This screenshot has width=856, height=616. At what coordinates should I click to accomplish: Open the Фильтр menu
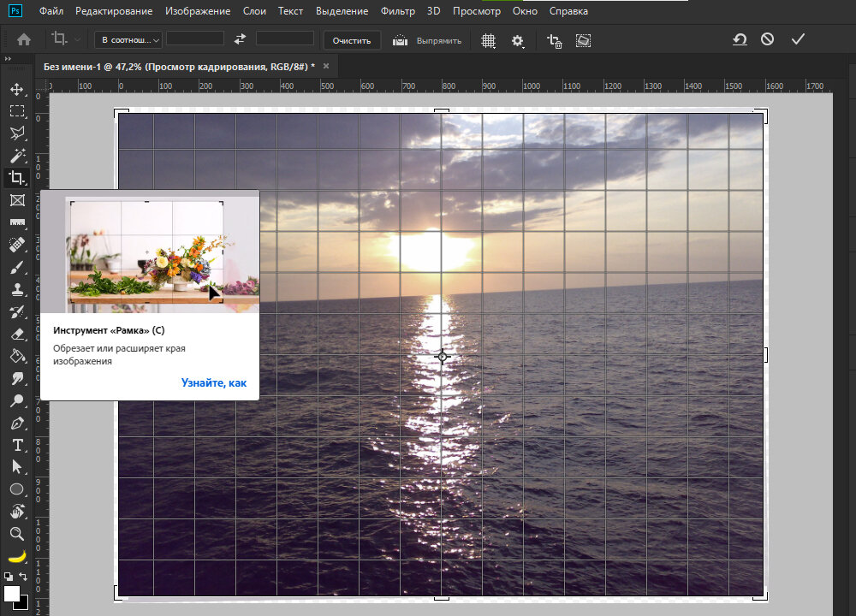397,11
